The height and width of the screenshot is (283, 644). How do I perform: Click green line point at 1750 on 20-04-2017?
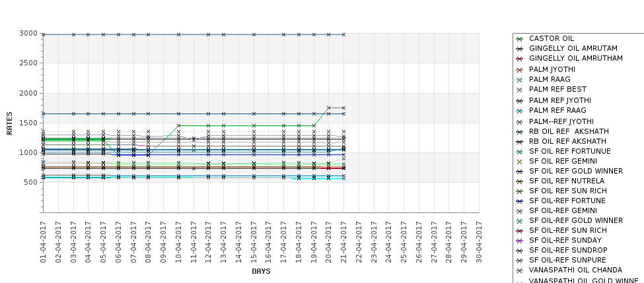(328, 108)
